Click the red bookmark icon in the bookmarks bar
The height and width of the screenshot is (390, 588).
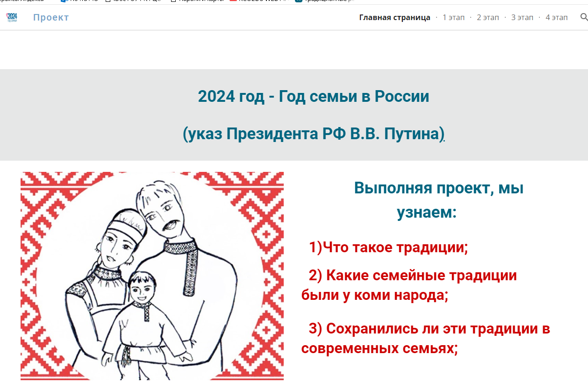tap(233, 1)
